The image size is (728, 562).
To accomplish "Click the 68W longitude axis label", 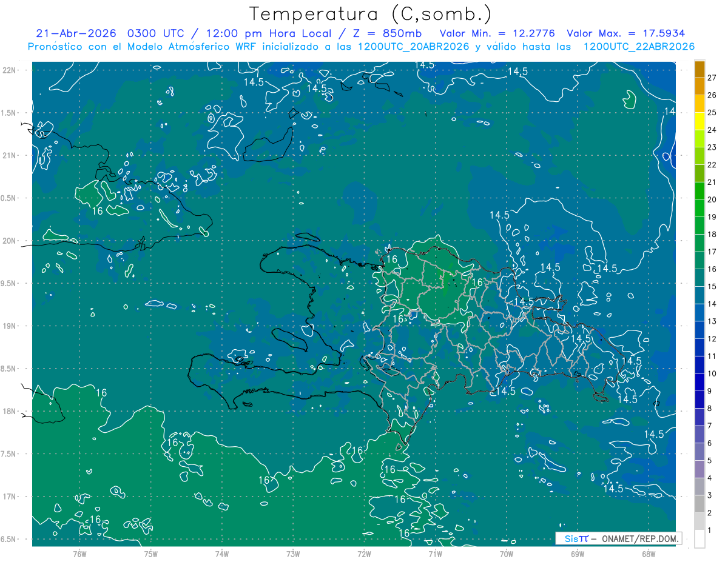I will click(x=649, y=554).
